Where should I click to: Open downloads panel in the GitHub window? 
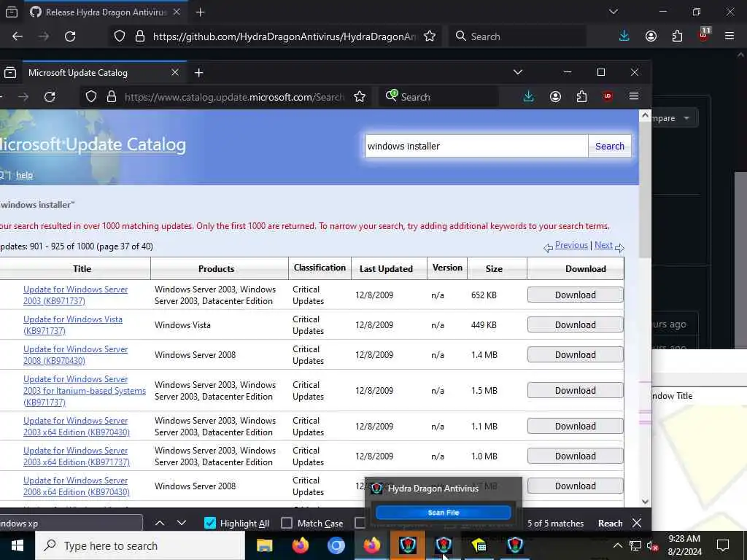pyautogui.click(x=624, y=36)
